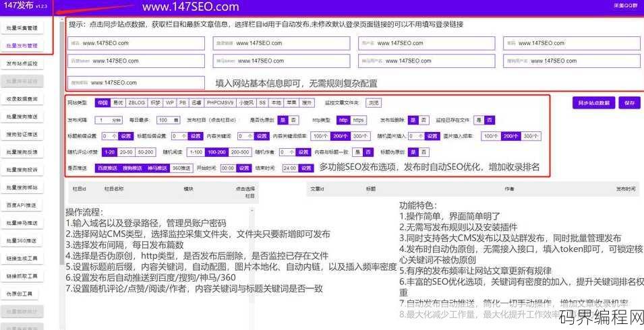Image resolution: width=644 pixels, height=330 pixels.
Task: Open the 采集QQ群 link in header
Action: tap(625, 6)
